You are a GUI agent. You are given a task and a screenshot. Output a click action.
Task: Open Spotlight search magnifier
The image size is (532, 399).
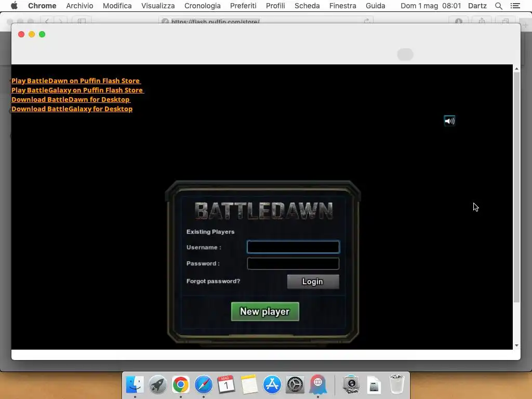tap(498, 6)
